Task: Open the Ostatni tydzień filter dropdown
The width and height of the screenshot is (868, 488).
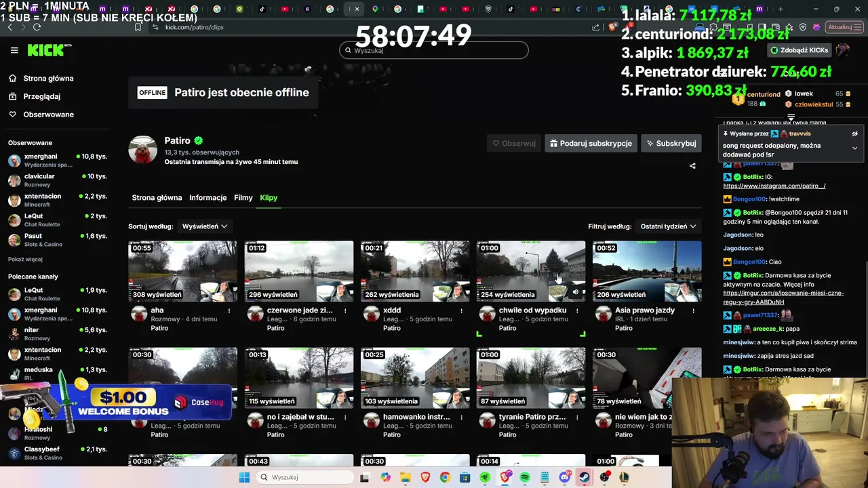Action: (668, 226)
